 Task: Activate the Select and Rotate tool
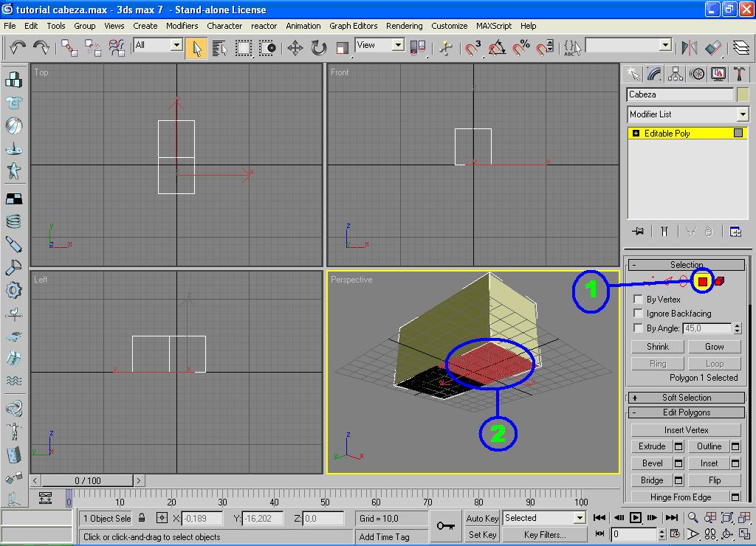point(319,48)
